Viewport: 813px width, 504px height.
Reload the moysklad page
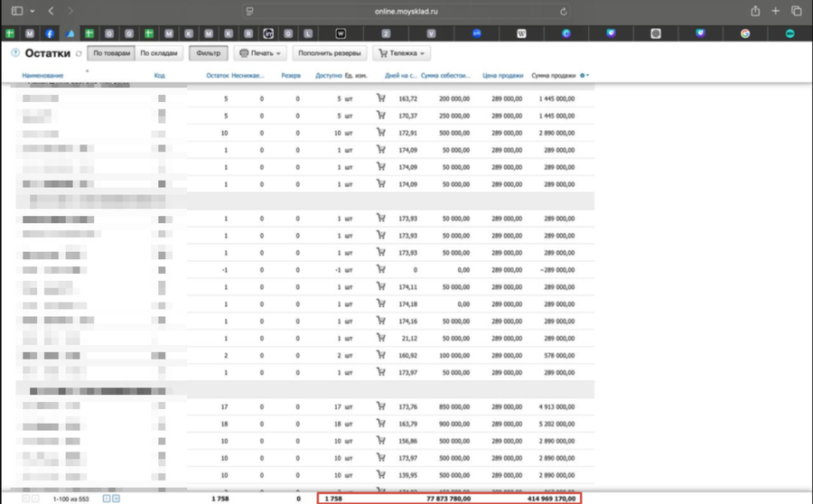pyautogui.click(x=564, y=12)
